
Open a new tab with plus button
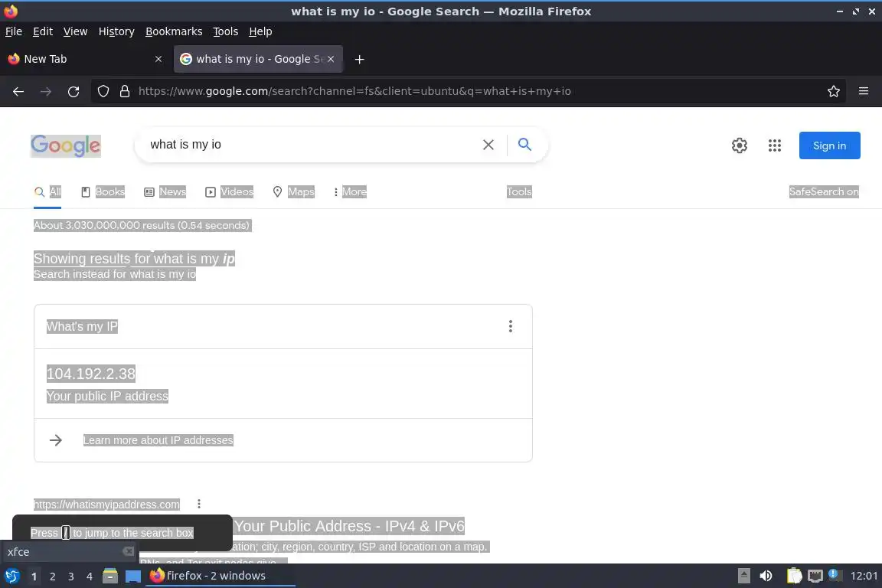359,59
